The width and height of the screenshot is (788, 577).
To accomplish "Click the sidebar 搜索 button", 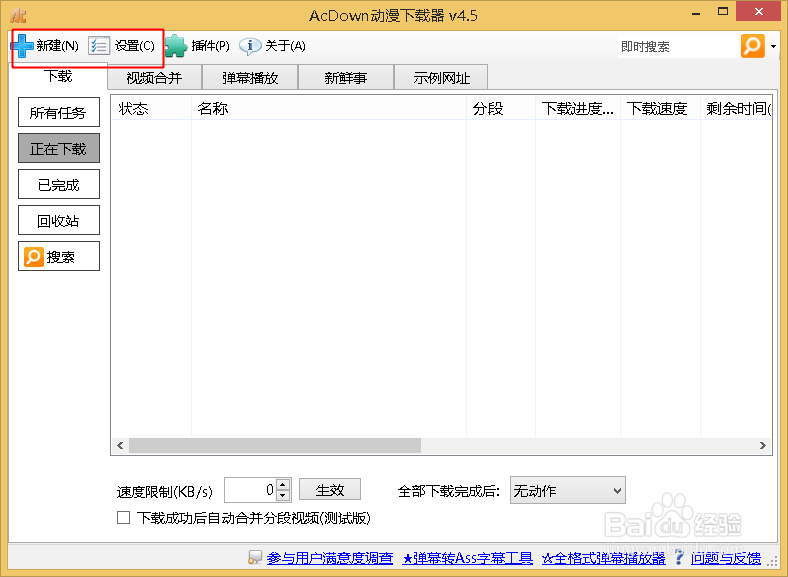I will (59, 256).
